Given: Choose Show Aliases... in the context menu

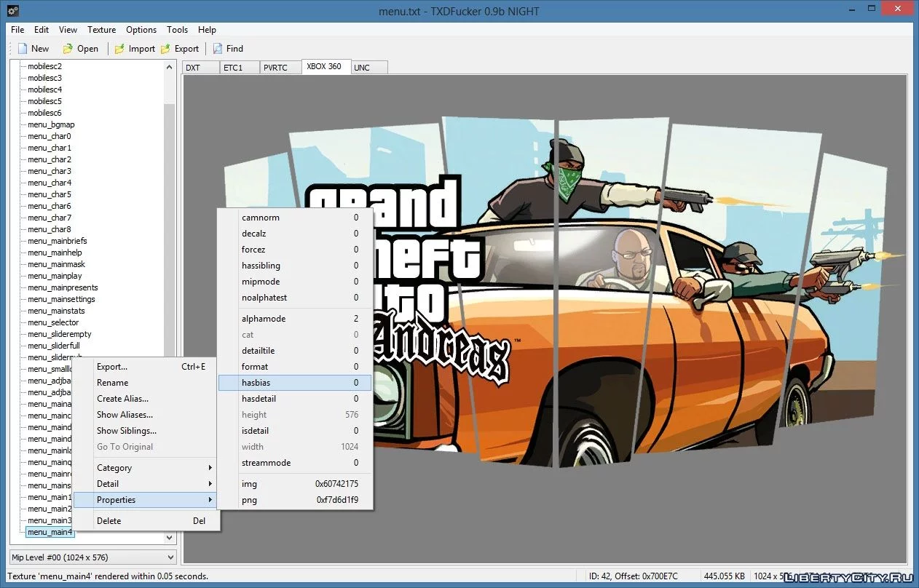Looking at the screenshot, I should tap(146, 415).
